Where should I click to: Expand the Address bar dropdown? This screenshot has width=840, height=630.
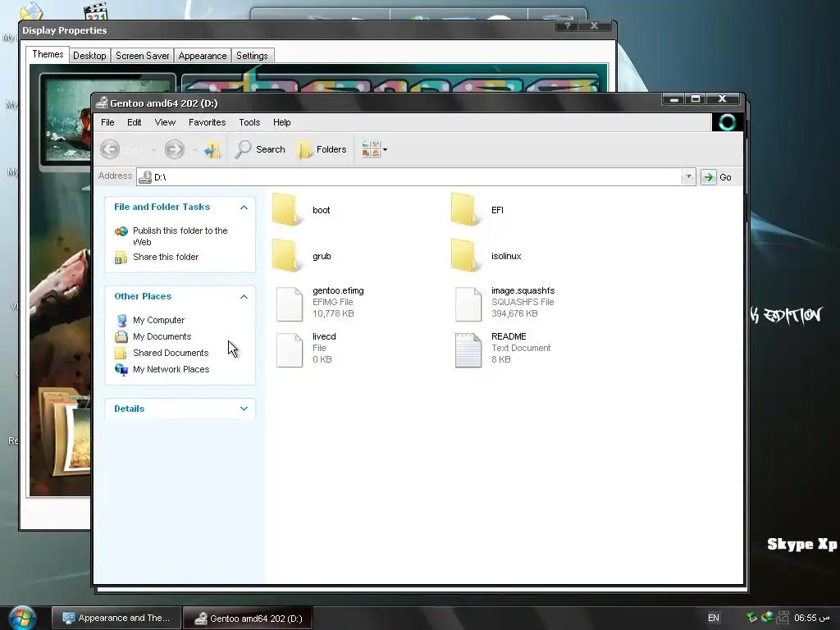pos(688,177)
